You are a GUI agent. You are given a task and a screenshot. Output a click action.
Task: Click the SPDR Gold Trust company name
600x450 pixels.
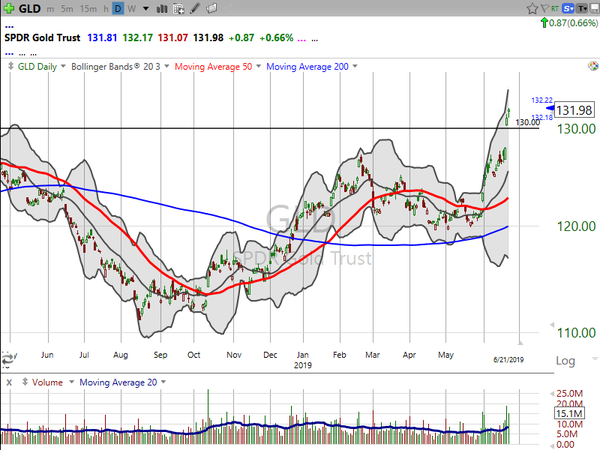click(x=42, y=38)
